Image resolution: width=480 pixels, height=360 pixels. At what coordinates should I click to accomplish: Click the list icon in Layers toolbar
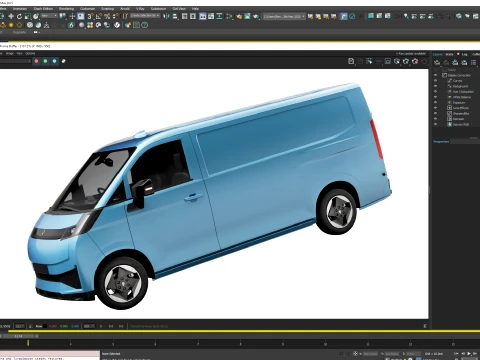click(473, 62)
